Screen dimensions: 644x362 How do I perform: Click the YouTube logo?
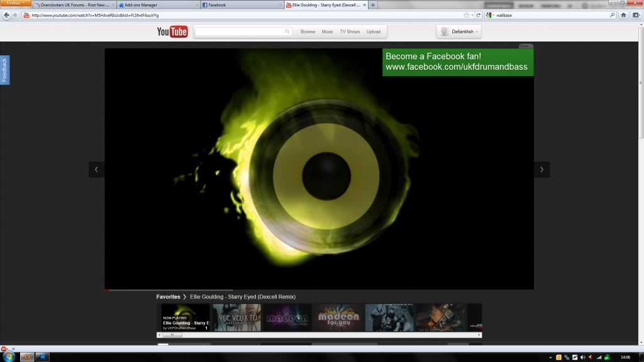172,32
